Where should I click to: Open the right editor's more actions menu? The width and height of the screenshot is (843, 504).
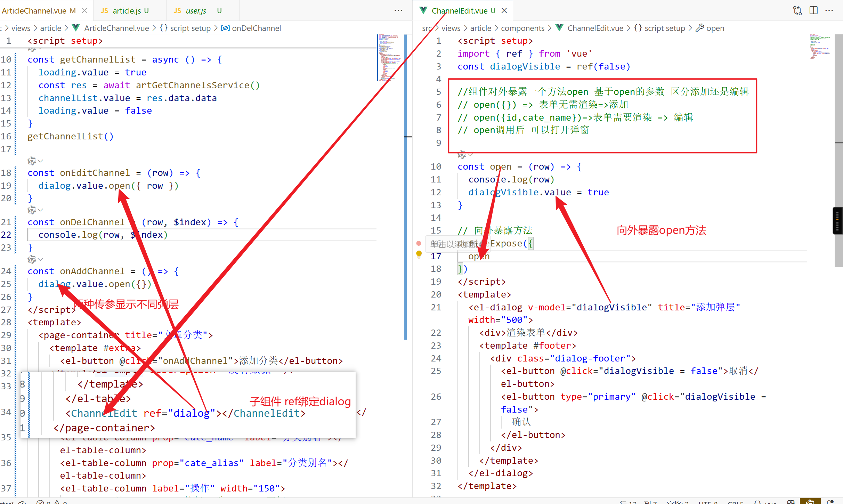pos(829,11)
